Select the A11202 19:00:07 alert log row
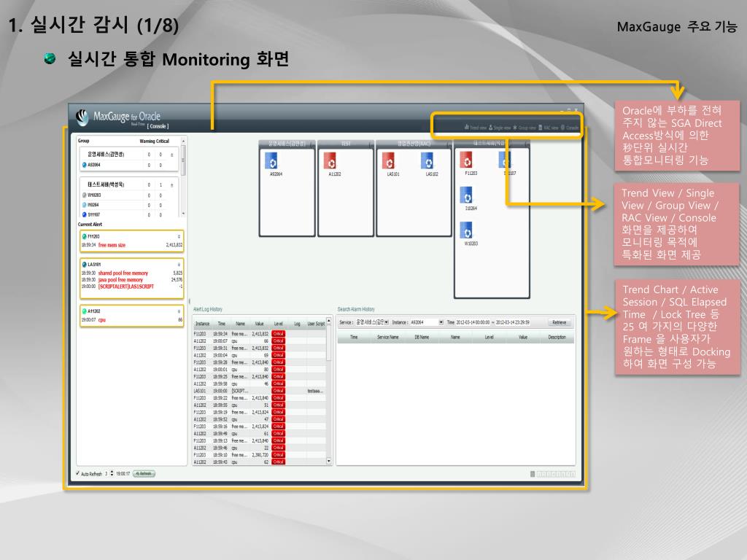The width and height of the screenshot is (747, 560). [260, 341]
